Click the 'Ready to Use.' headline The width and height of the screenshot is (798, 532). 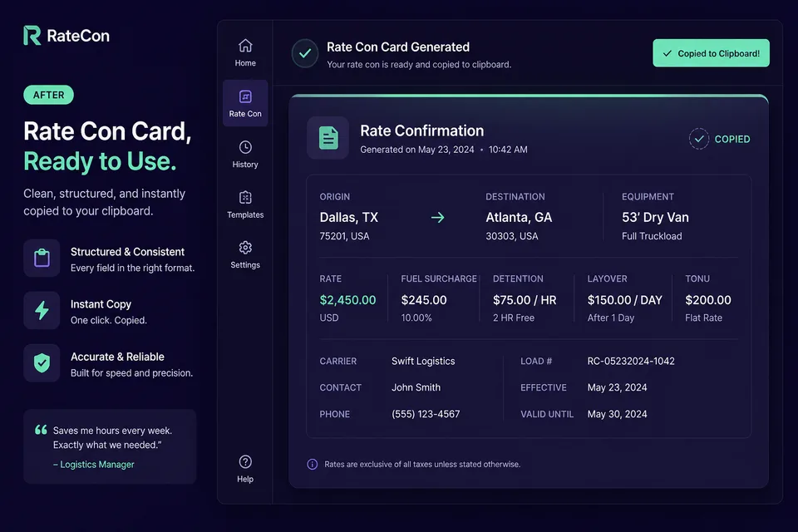[x=100, y=161]
